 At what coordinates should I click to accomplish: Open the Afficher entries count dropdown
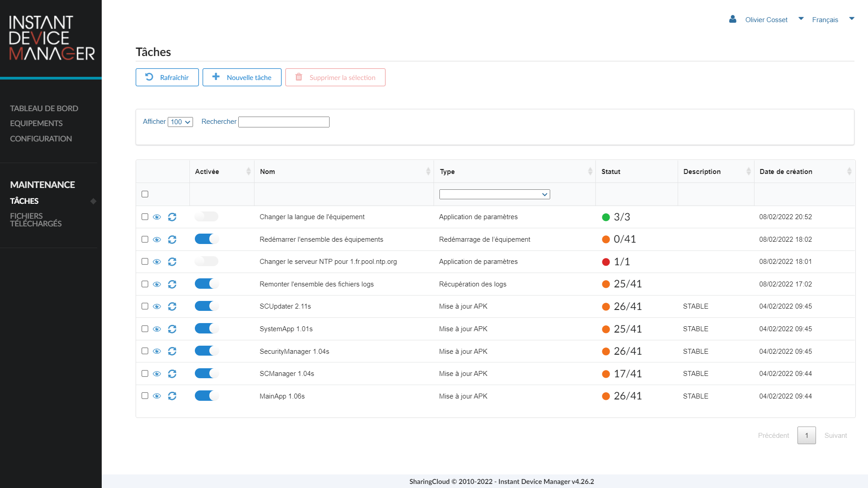180,122
